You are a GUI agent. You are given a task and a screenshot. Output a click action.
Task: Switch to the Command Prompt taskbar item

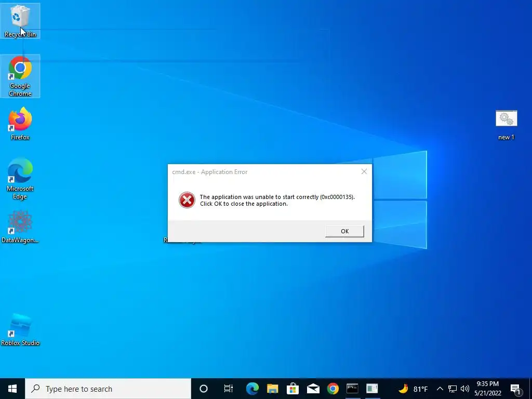352,389
